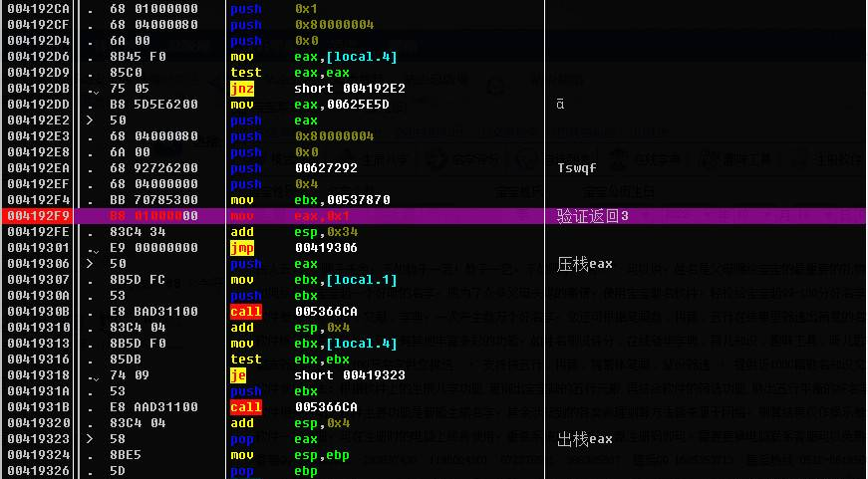Select address 004192CA at the top row
The width and height of the screenshot is (868, 479).
pos(38,9)
